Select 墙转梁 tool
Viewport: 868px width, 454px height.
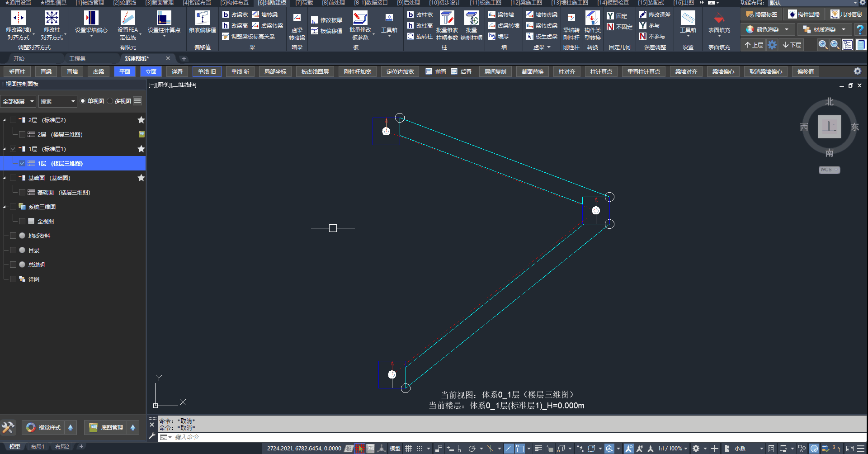265,14
